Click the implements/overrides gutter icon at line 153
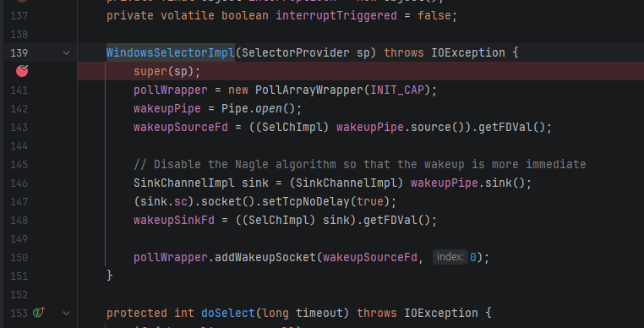 click(x=39, y=313)
